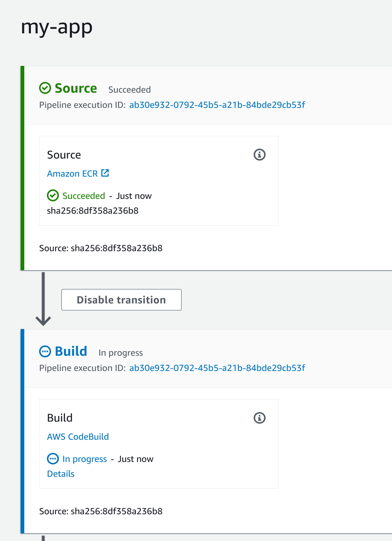Click the info icon in the Source action card
The image size is (392, 541).
[259, 155]
